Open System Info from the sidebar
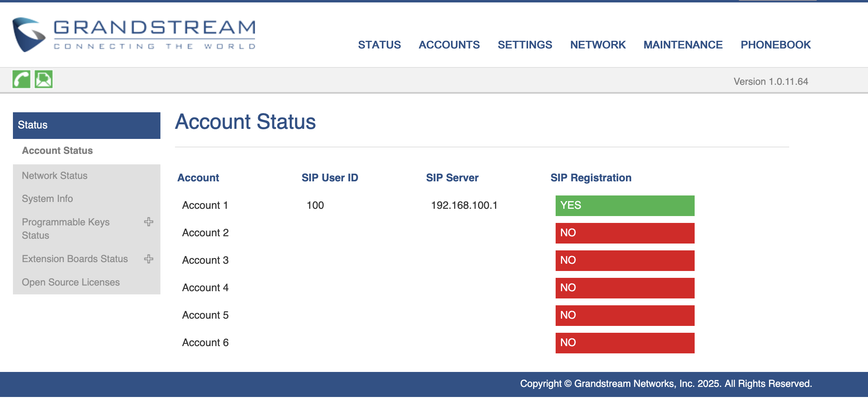This screenshot has height=399, width=868. [47, 199]
